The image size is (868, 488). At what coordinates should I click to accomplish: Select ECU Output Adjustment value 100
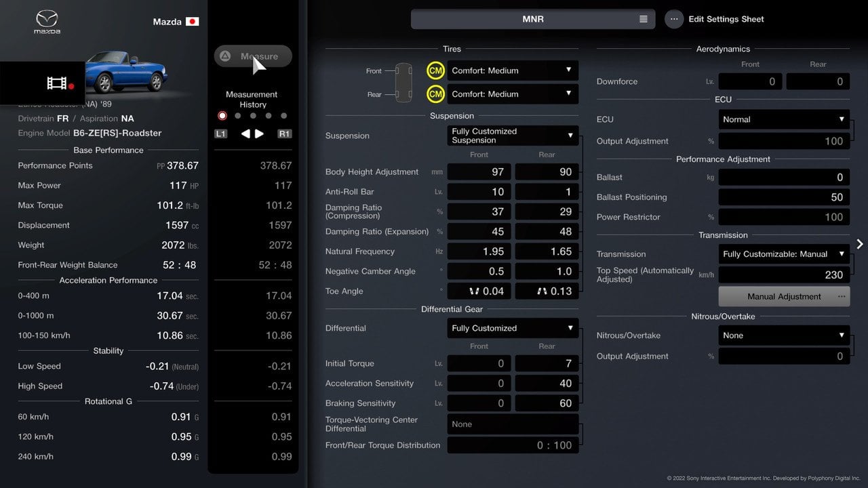point(784,141)
